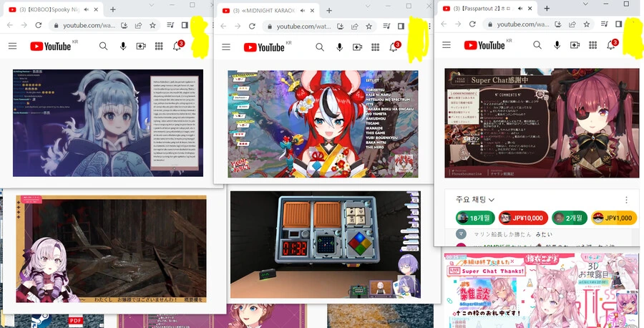Open side panel in the KOBOO window
Viewport: 644px width, 328px height.
[185, 25]
